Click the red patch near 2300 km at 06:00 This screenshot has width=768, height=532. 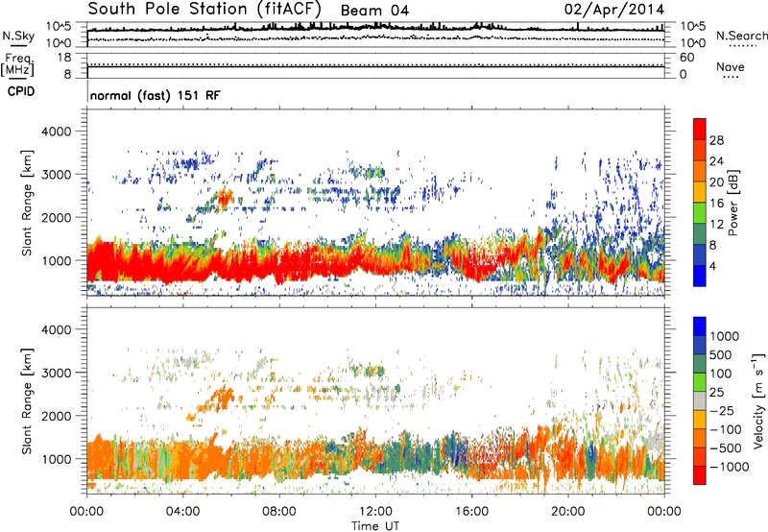[x=225, y=198]
